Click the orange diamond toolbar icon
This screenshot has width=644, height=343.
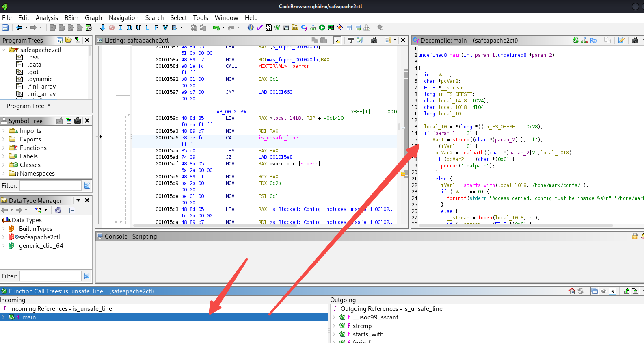point(340,28)
